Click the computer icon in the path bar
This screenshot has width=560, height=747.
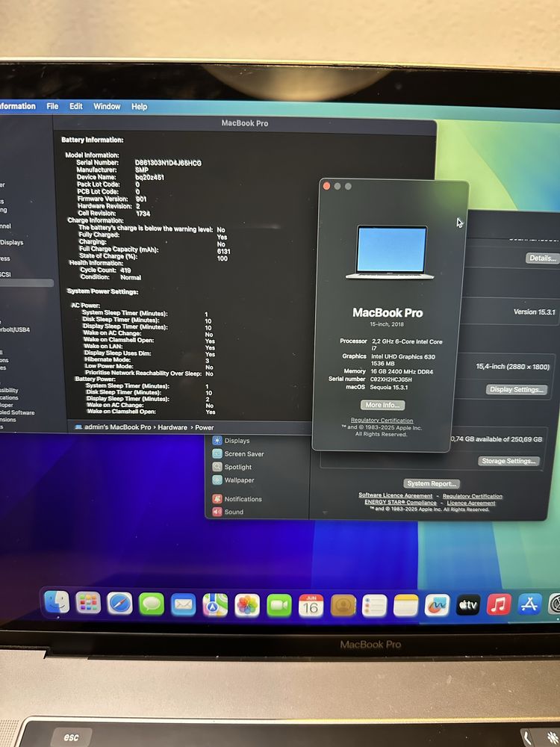tap(78, 427)
